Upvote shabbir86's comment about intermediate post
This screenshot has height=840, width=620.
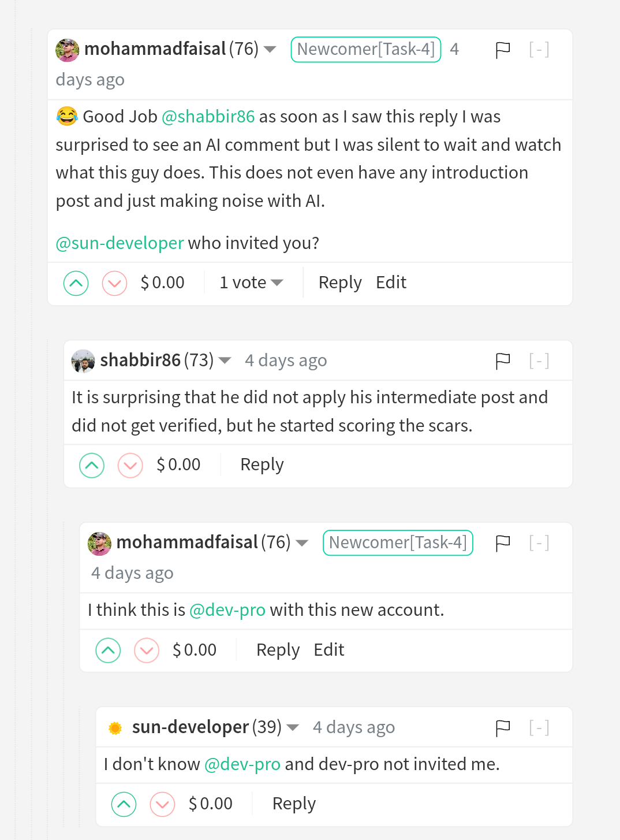[92, 466]
